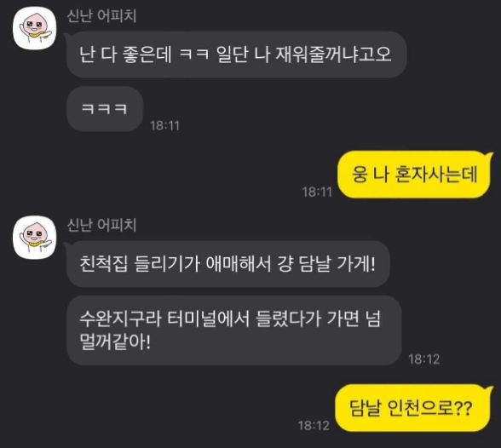This screenshot has height=448, width=501.
Task: Click the word 터미널에서 in the message
Action: (x=208, y=319)
